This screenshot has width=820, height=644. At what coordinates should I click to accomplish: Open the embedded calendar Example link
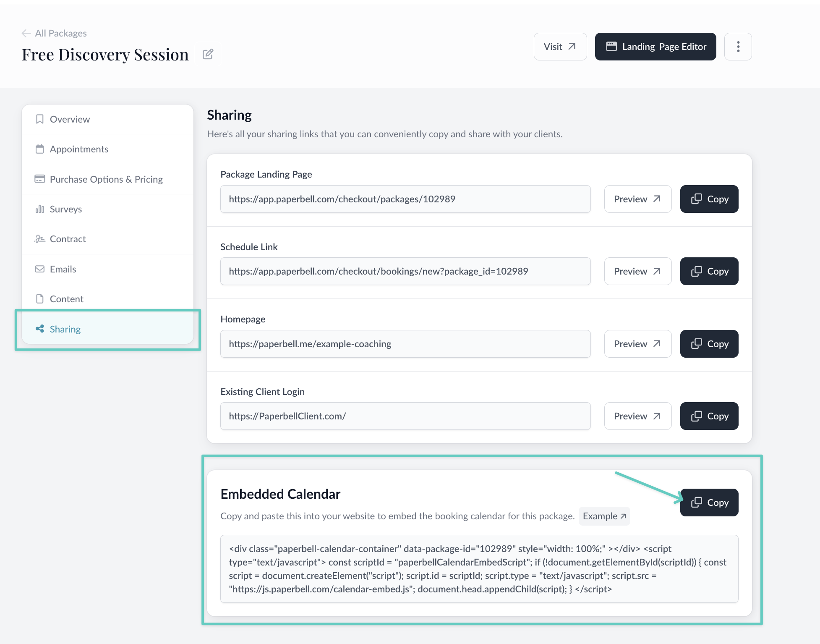click(x=604, y=516)
